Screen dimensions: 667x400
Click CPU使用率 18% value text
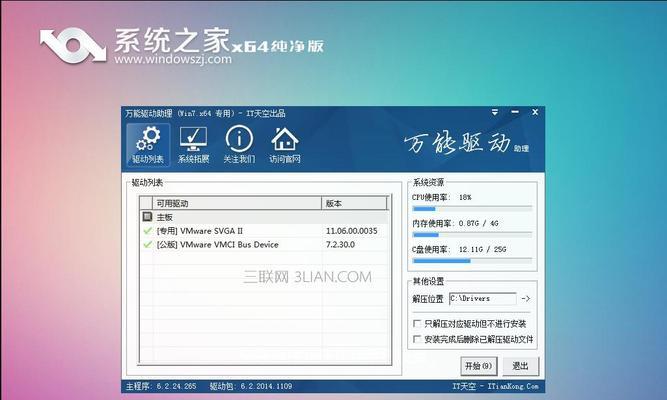465,197
